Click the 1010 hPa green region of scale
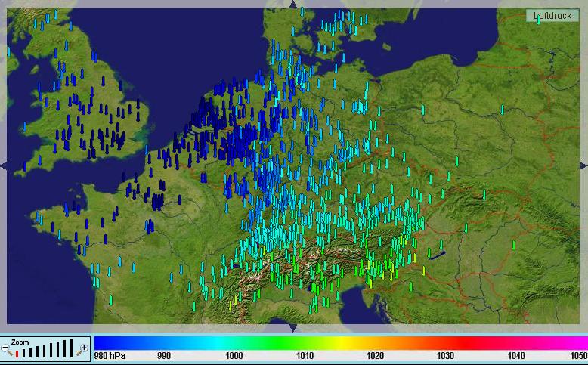This screenshot has width=588, height=365. pyautogui.click(x=305, y=342)
